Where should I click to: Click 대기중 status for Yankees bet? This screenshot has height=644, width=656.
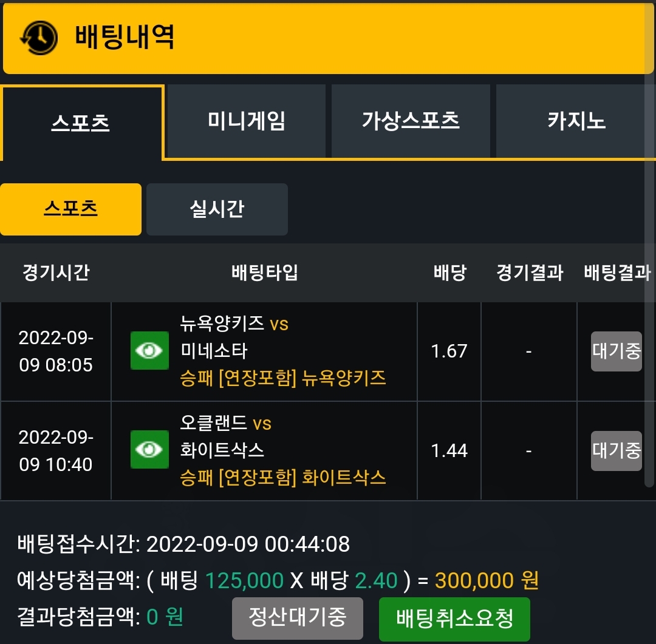click(x=617, y=351)
